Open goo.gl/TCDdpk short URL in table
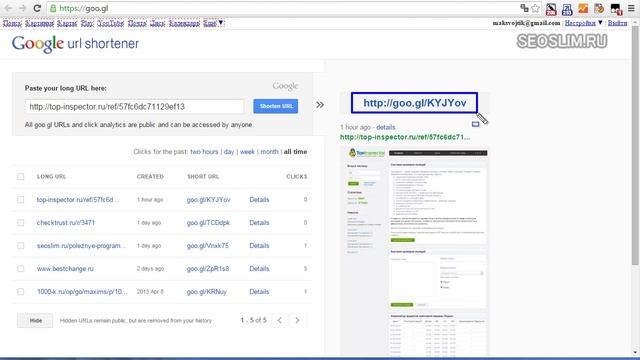 (x=208, y=222)
